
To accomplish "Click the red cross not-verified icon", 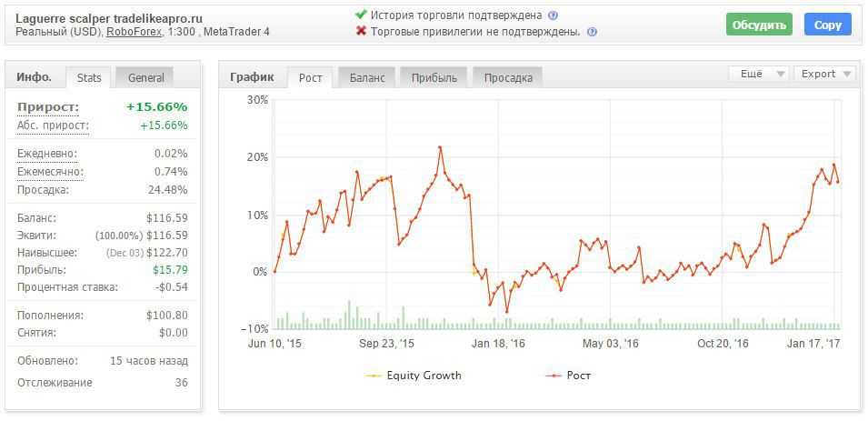I will (x=361, y=32).
